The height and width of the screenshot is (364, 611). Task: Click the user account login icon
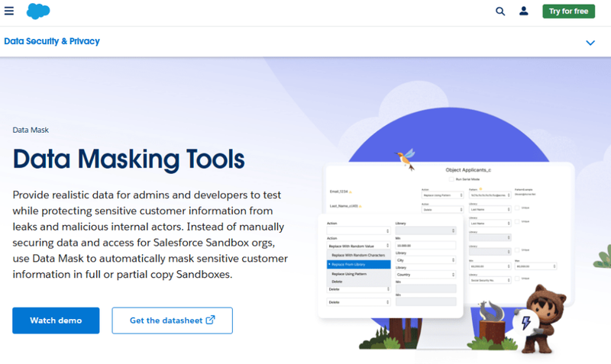click(524, 11)
